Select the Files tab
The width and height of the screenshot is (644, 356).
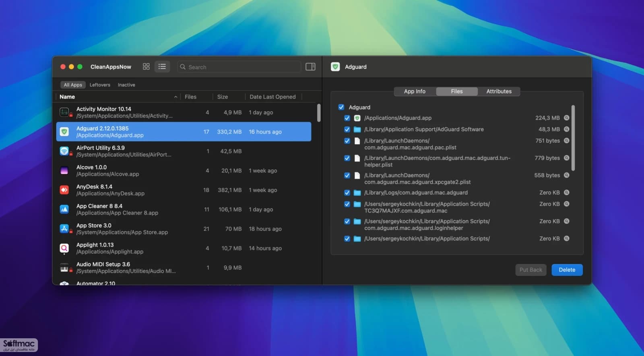pos(457,91)
